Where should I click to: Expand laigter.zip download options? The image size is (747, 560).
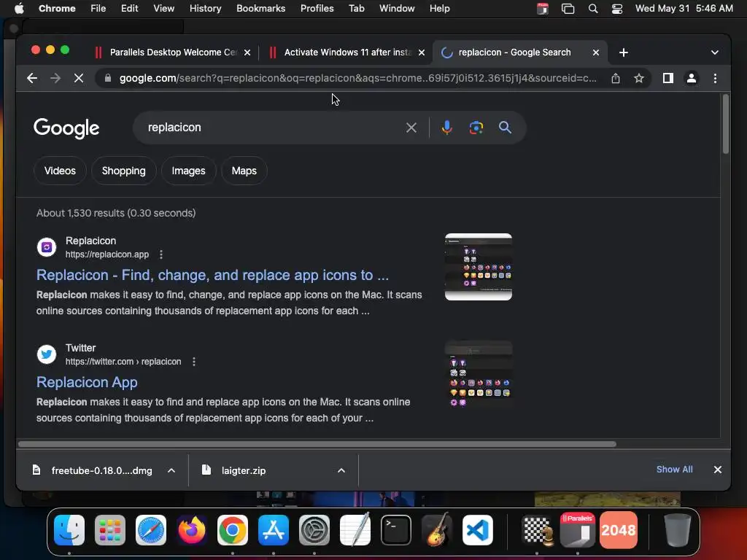341,470
